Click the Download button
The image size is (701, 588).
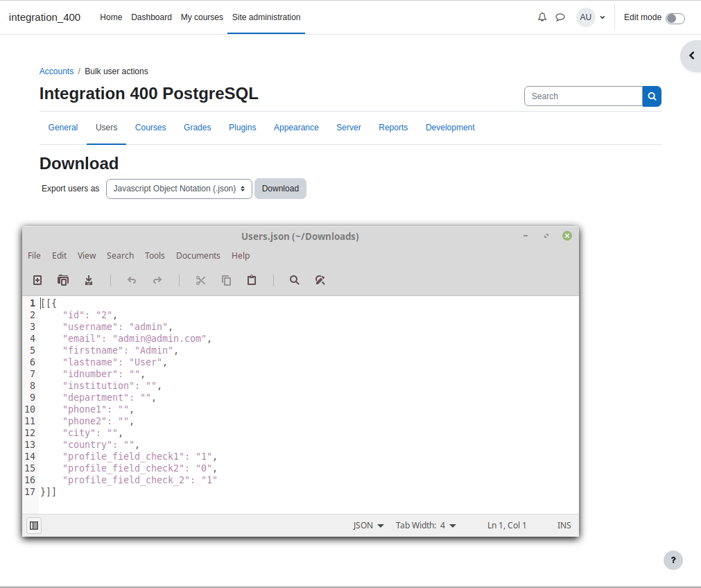[x=280, y=189]
